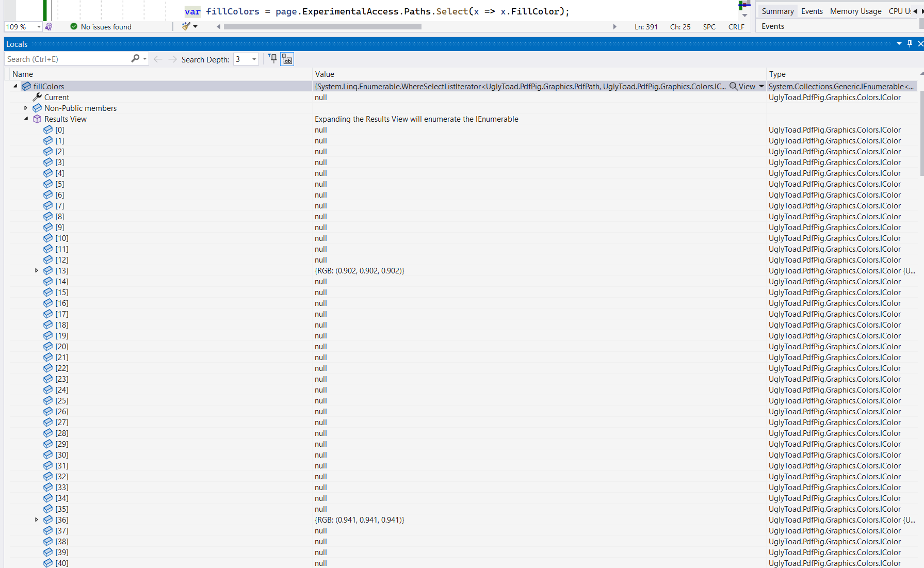Click "Expanding the Results View will enumerate the IEnumerable"

point(416,119)
